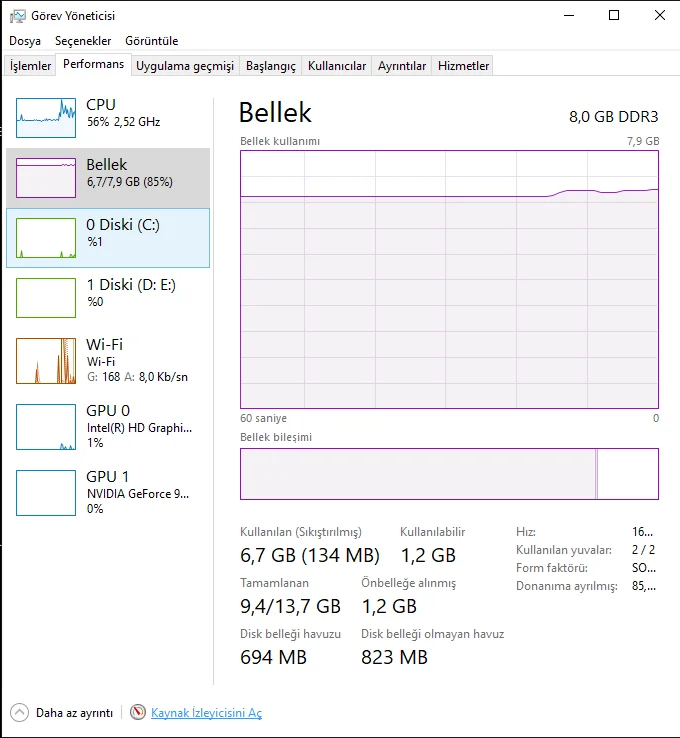Open the Dosya menu
The height and width of the screenshot is (738, 680).
point(25,41)
